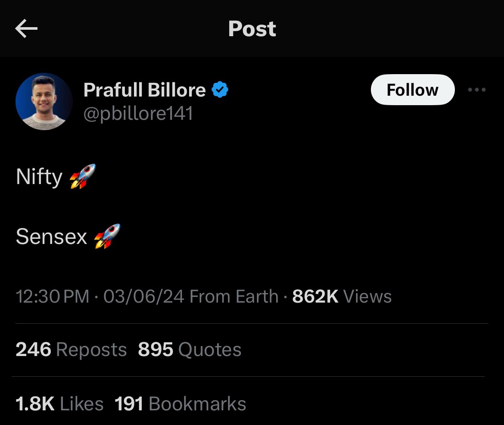
Task: Open the list of 246 Reposts
Action: point(71,350)
